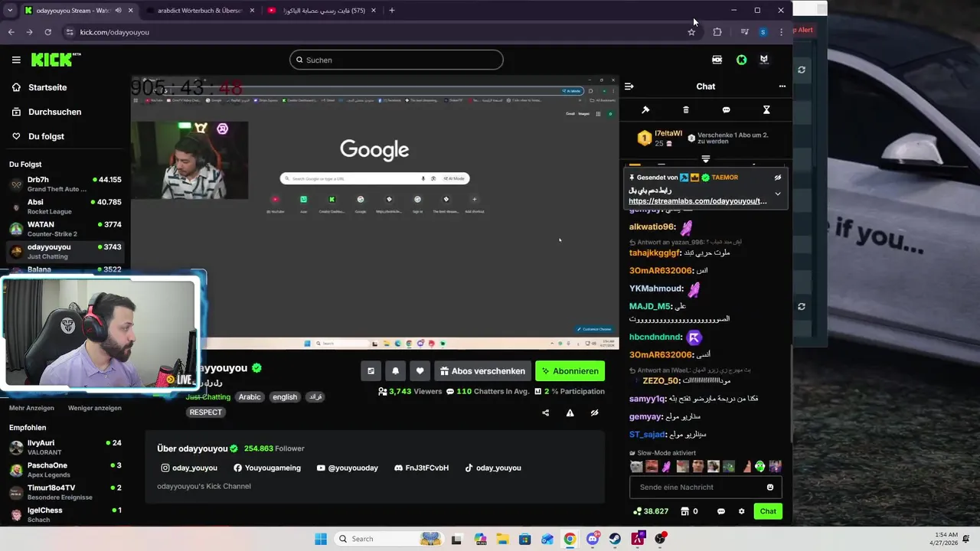
Task: Bookmark this page with star icon
Action: pos(691,32)
